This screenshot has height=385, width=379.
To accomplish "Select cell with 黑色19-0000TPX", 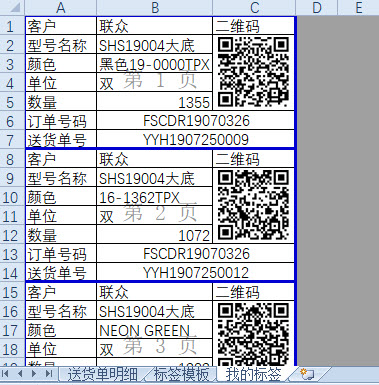I will pos(154,63).
